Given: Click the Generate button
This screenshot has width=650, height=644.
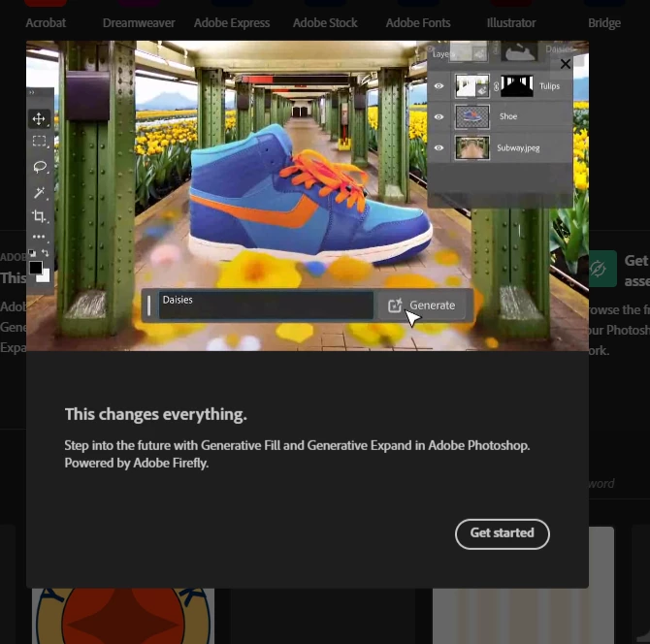Looking at the screenshot, I should [422, 306].
